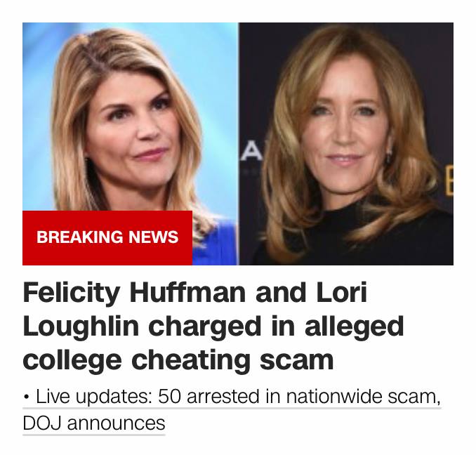The width and height of the screenshot is (476, 455).
Task: Click headline text 'college cheating scam'
Action: pos(178,361)
